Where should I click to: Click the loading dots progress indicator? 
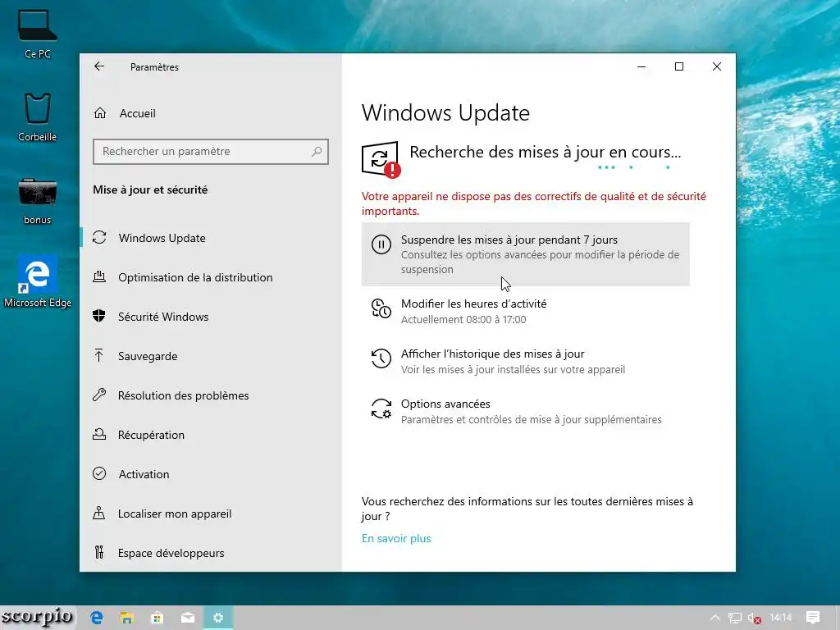[x=634, y=167]
